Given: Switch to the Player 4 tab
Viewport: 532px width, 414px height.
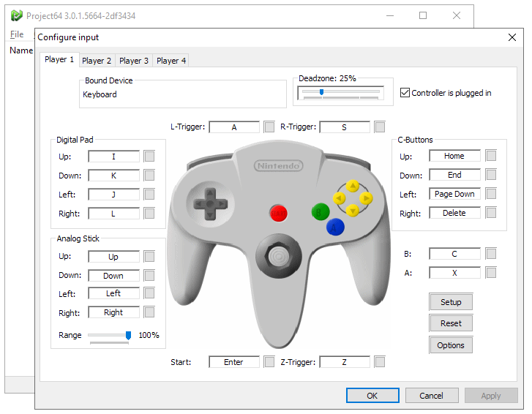Looking at the screenshot, I should (171, 61).
